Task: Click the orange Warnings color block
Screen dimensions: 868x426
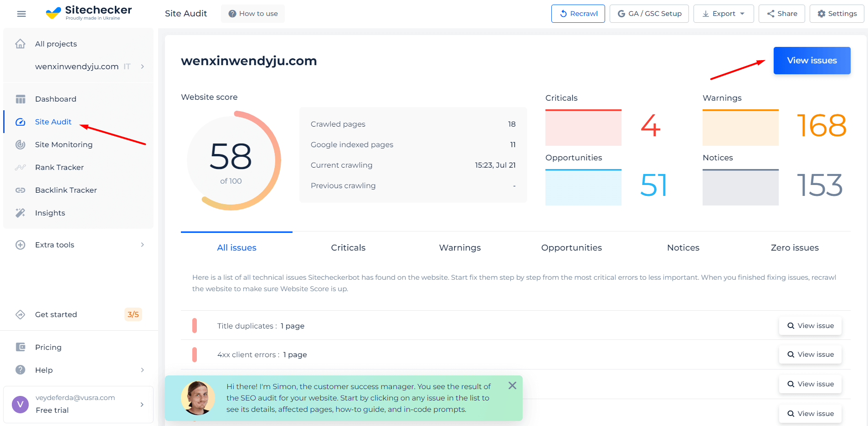Action: click(740, 128)
